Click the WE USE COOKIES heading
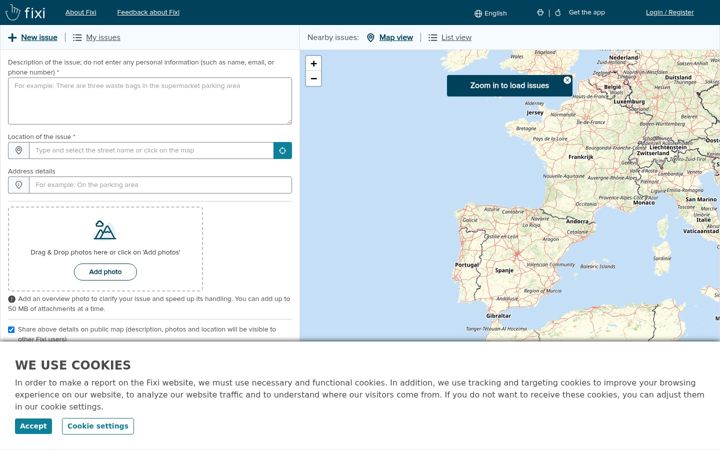Image resolution: width=720 pixels, height=450 pixels. point(73,365)
